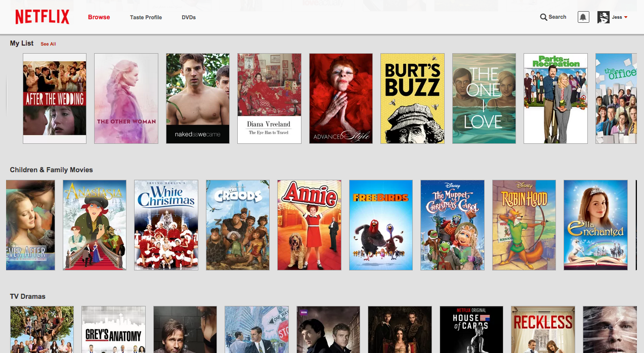Select the poster with One Way street sign
The image size is (644, 353).
pos(256,329)
